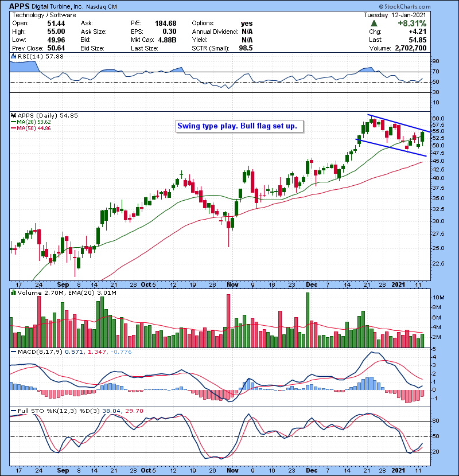459x476 pixels.
Task: Open the StockCharts.com copyright link
Action: tap(404, 6)
